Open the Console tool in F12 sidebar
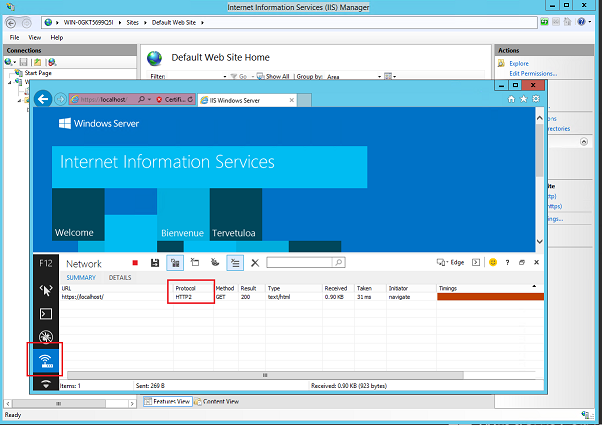Screen dimensions: 602x425 [45, 313]
